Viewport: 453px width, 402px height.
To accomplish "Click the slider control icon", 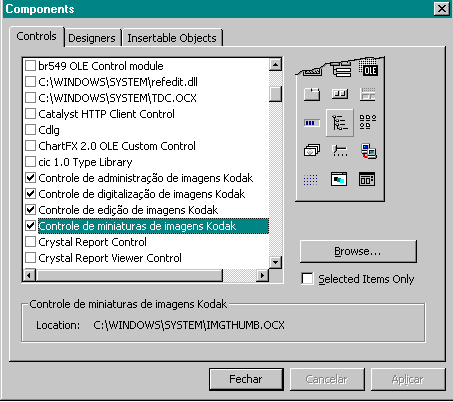I will (340, 151).
